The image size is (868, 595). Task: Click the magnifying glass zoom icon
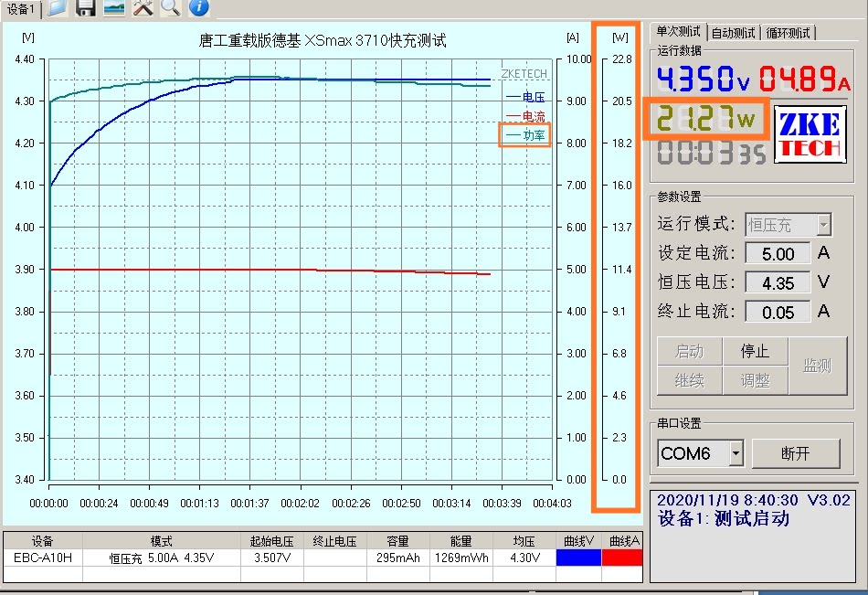point(171,7)
